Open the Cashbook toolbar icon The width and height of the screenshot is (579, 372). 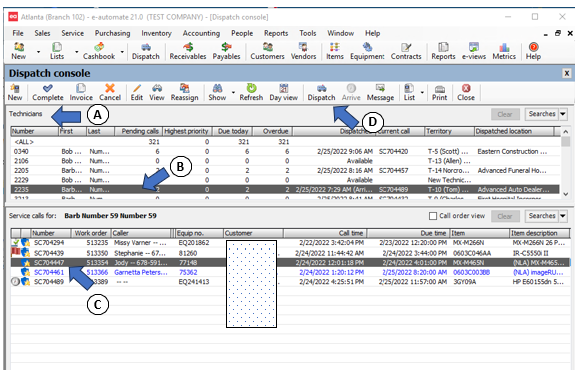[x=99, y=51]
